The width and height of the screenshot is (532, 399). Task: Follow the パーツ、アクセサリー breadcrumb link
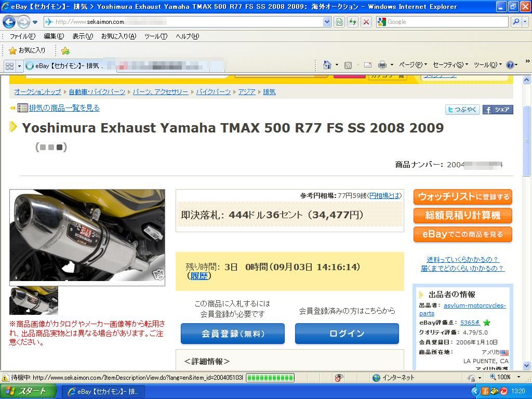[x=161, y=91]
